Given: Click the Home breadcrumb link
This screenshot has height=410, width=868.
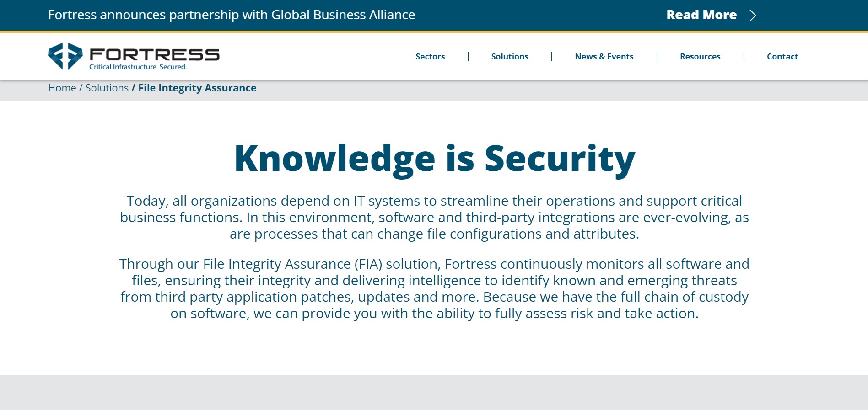Looking at the screenshot, I should (62, 88).
